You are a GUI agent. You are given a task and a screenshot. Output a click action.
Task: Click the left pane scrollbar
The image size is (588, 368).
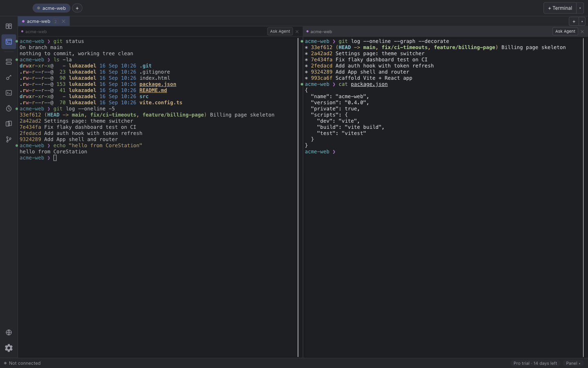pos(298,197)
